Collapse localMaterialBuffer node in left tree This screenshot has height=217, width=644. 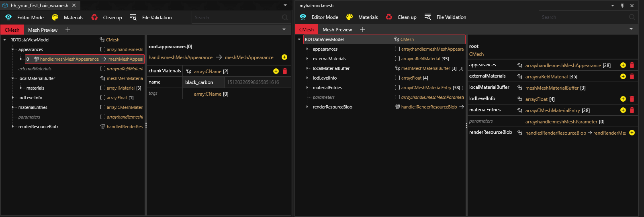coord(13,78)
